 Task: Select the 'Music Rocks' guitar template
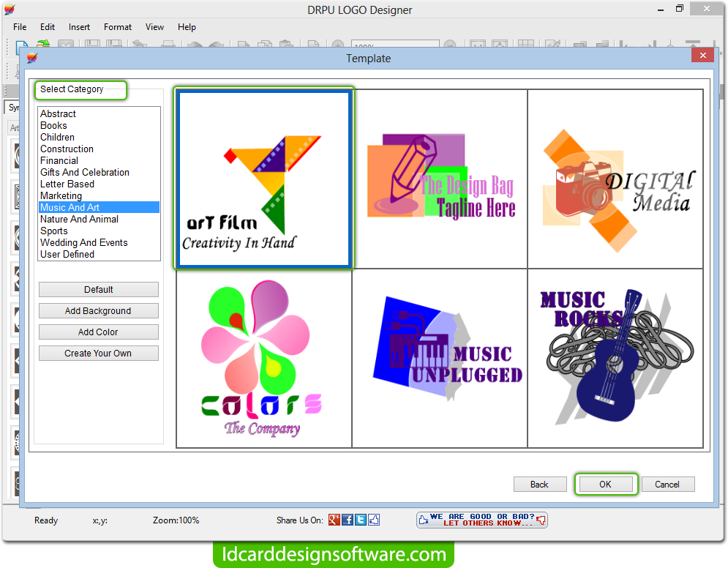[615, 358]
